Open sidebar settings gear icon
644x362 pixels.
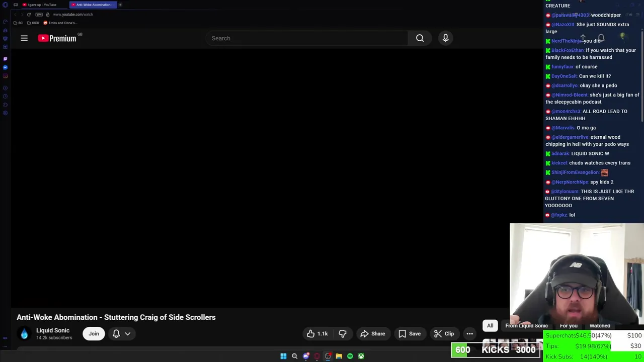(5, 113)
